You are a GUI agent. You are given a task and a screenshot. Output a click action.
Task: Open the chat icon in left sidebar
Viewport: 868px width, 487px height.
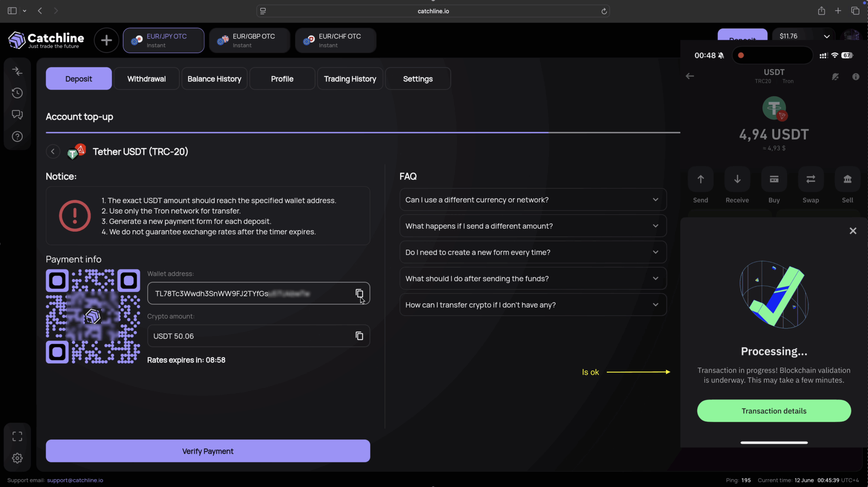tap(17, 115)
